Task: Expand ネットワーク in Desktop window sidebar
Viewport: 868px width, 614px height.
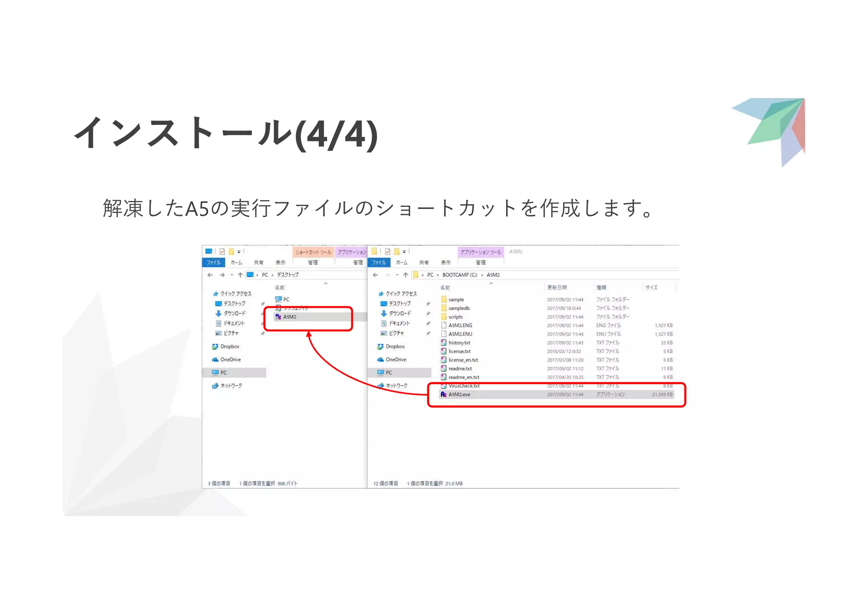Action: click(x=227, y=385)
